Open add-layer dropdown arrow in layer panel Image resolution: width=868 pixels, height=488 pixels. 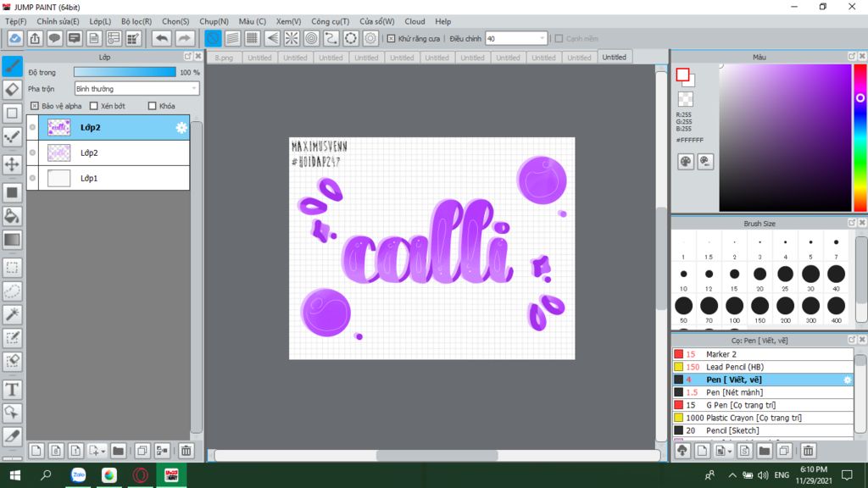[103, 452]
